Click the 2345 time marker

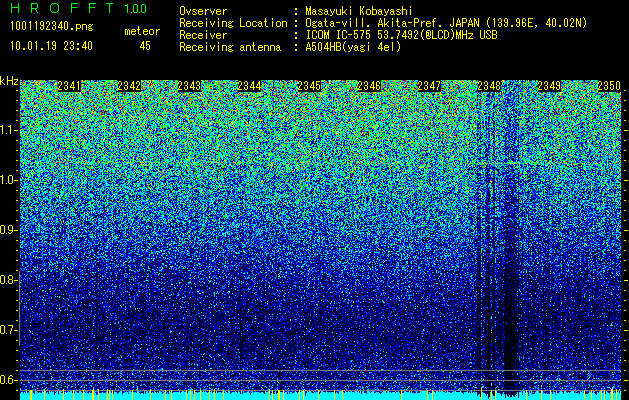309,86
